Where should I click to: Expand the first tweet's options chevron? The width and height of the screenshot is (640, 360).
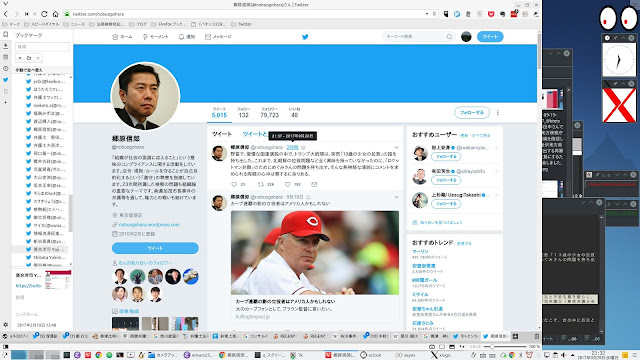396,147
